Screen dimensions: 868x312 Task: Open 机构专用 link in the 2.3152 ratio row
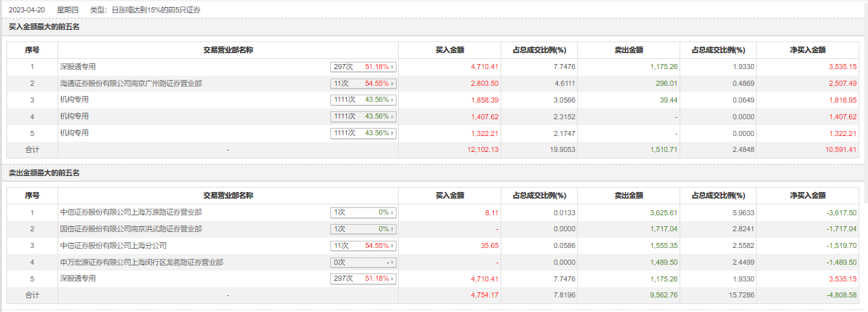click(x=75, y=116)
